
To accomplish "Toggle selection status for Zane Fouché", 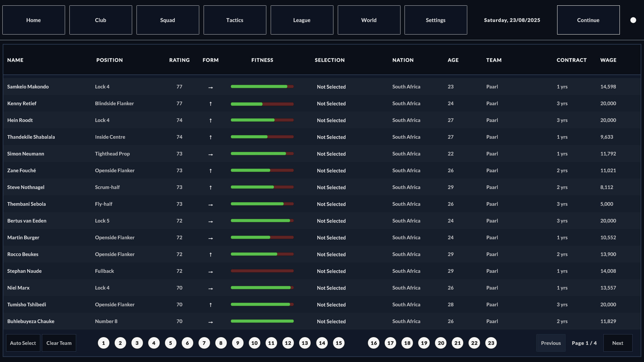I will pos(331,170).
